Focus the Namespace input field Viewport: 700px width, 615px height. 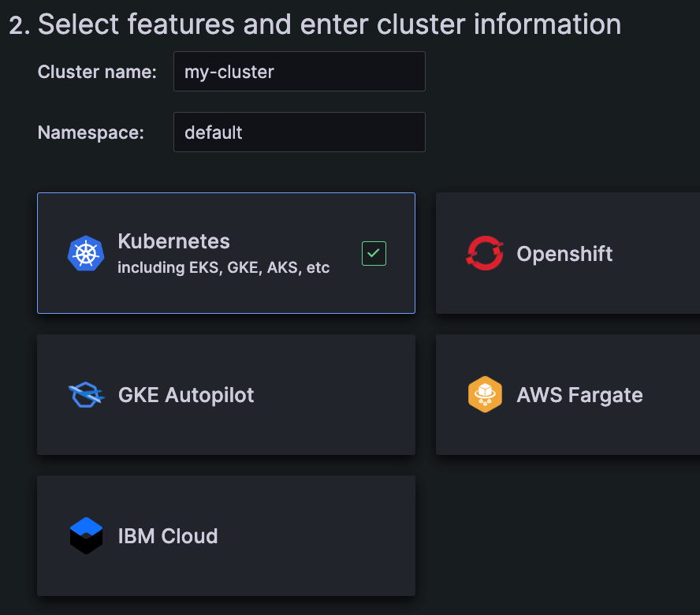point(299,132)
